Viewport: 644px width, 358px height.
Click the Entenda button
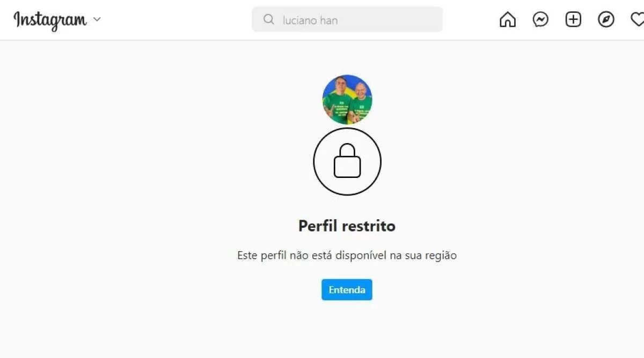point(347,289)
